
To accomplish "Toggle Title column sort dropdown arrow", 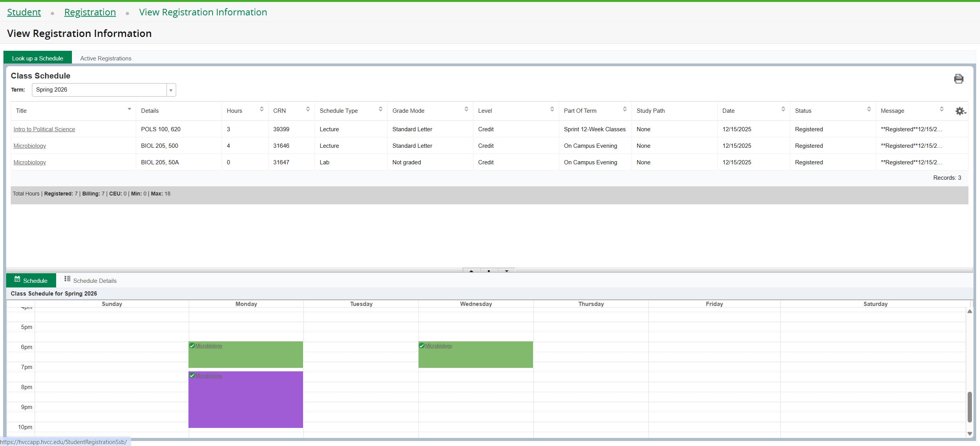I will 129,109.
